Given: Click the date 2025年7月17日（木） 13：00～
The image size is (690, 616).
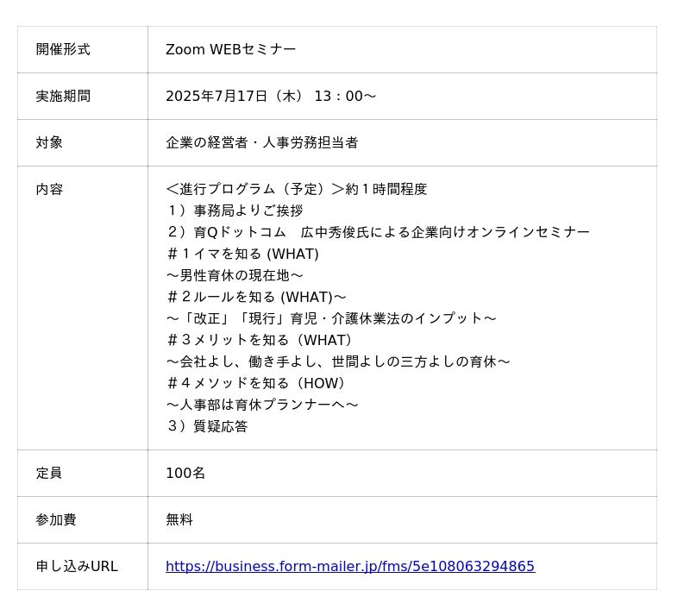Looking at the screenshot, I should 271,96.
